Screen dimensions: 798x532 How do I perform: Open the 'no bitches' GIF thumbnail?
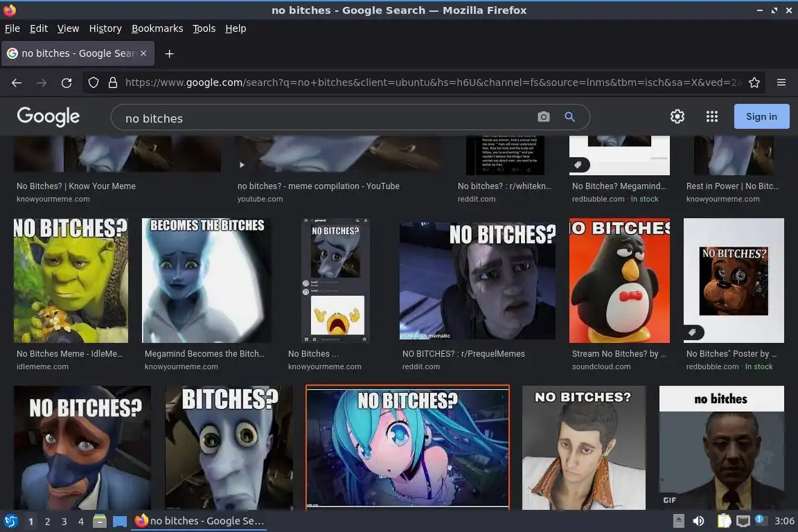[x=722, y=447]
